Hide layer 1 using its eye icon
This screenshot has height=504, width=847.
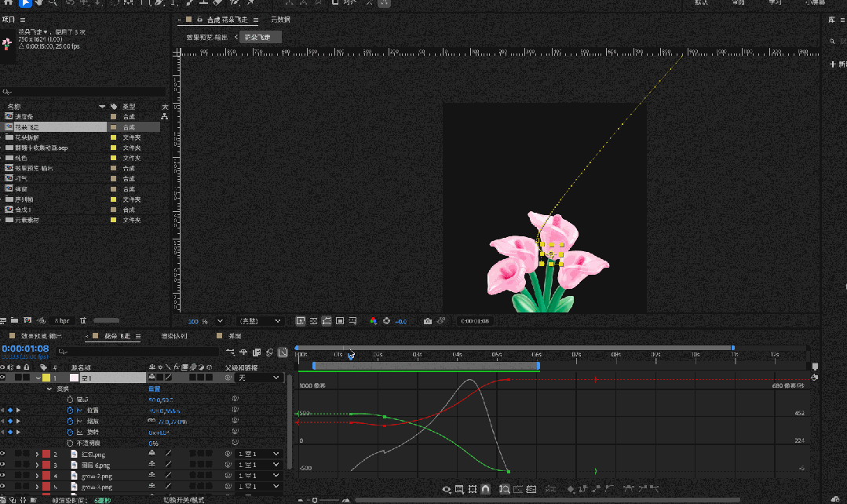tap(4, 378)
